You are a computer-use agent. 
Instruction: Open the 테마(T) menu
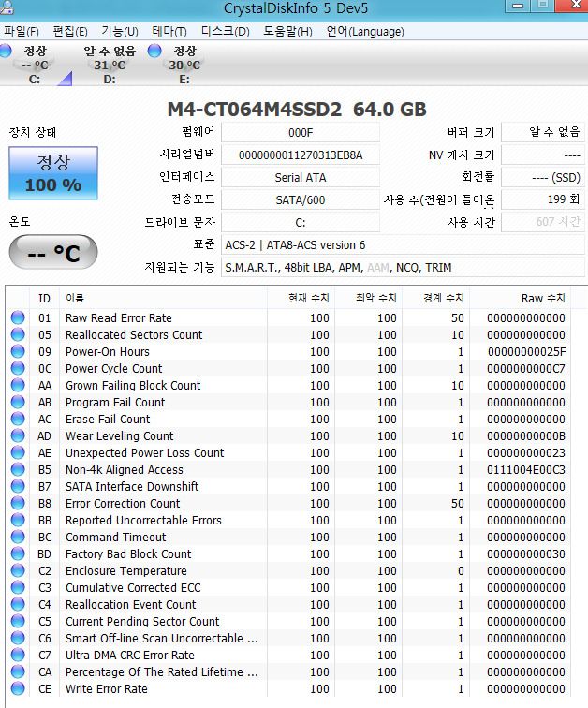[169, 31]
